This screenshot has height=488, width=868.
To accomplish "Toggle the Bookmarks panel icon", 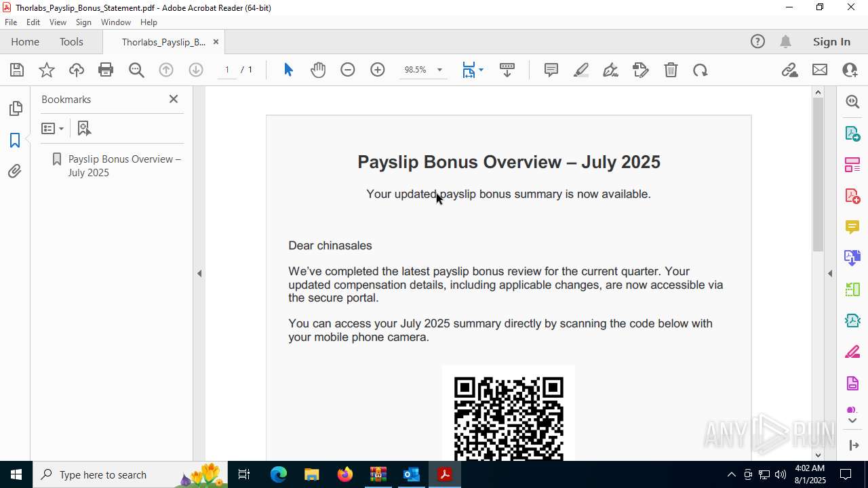I will coord(15,140).
